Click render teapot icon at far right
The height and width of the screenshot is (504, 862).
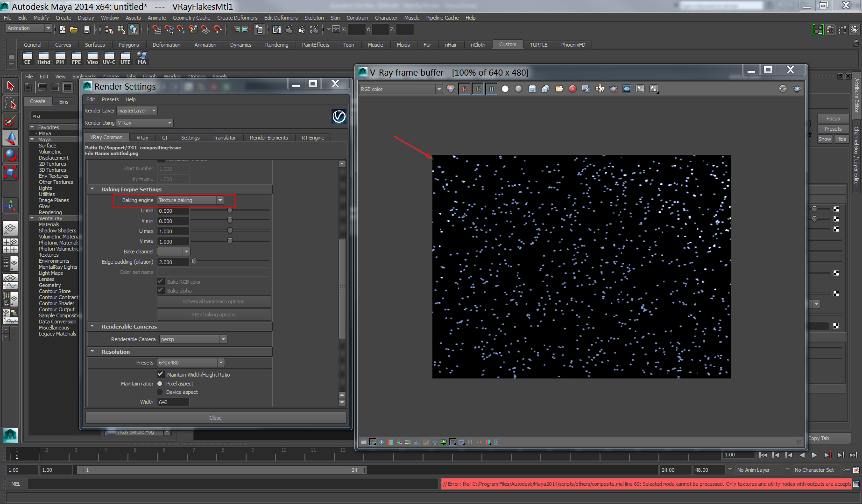tap(797, 89)
